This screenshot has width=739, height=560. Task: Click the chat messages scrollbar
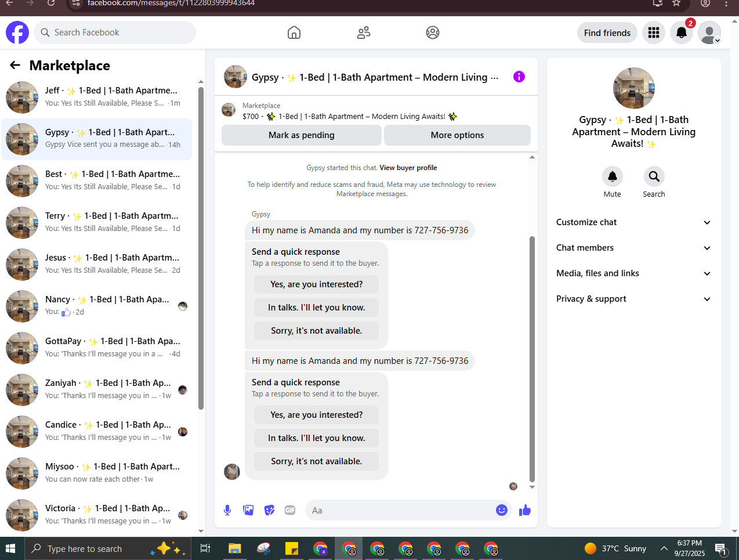[x=532, y=359]
